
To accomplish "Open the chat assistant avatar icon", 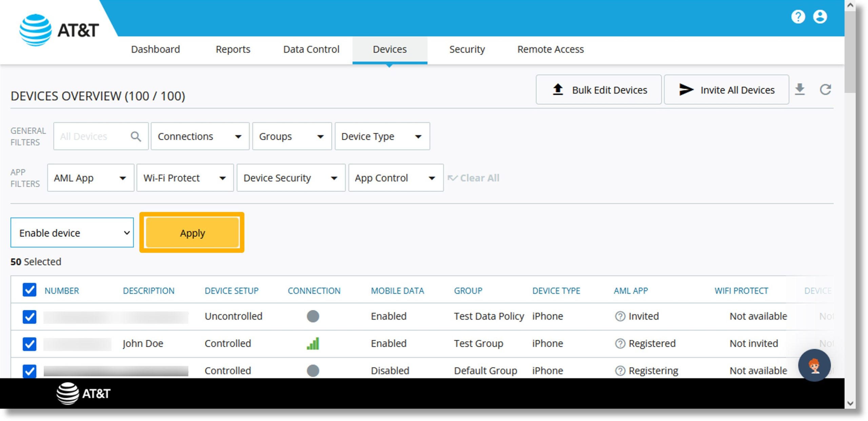I will click(814, 365).
